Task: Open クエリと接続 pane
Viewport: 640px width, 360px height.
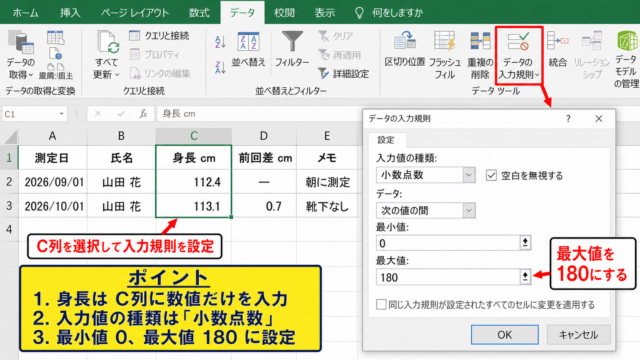Action: tap(159, 36)
